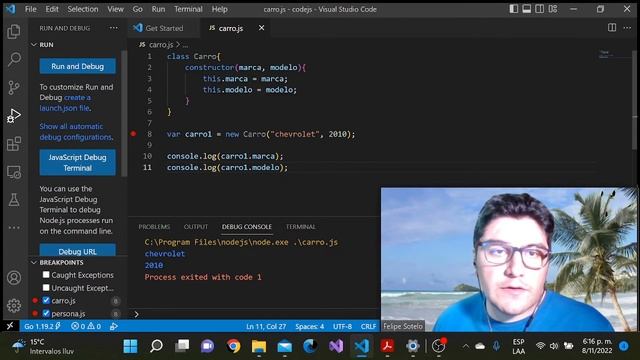This screenshot has height=360, width=640.
Task: Toggle the secondary side bar layout icon
Action: pos(540,9)
